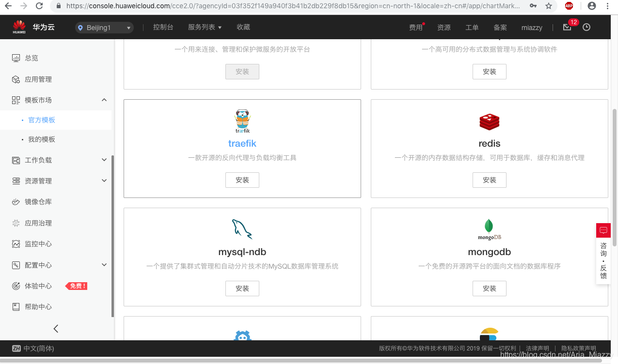Open 收藏 favorites
The height and width of the screenshot is (364, 618).
point(243,27)
